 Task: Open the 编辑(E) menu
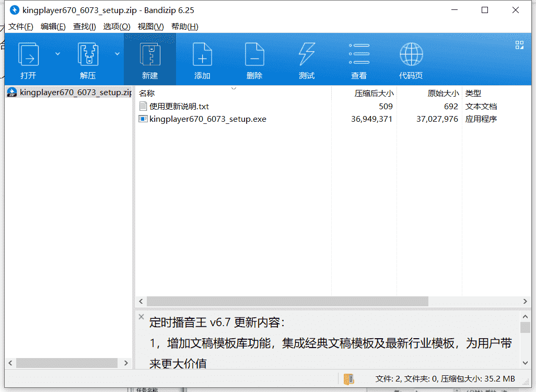[53, 26]
